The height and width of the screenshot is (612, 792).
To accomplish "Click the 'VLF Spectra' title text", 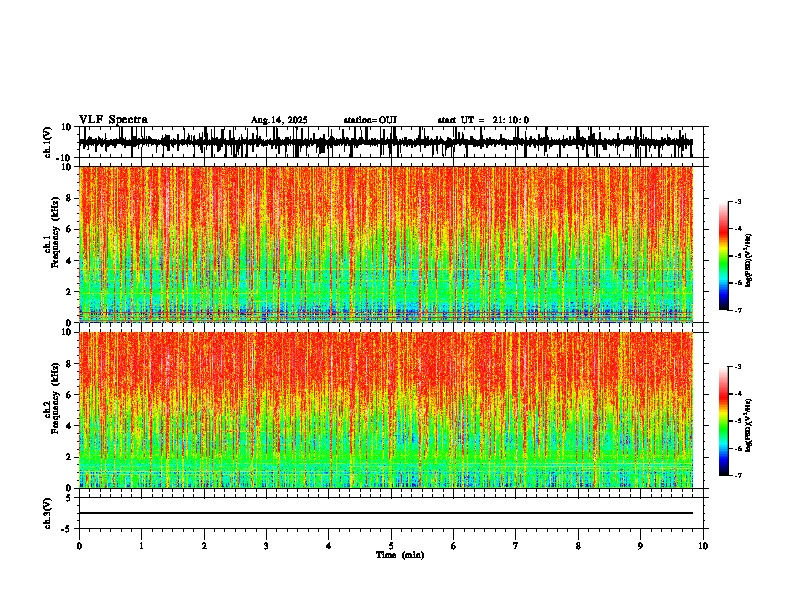I will (113, 120).
